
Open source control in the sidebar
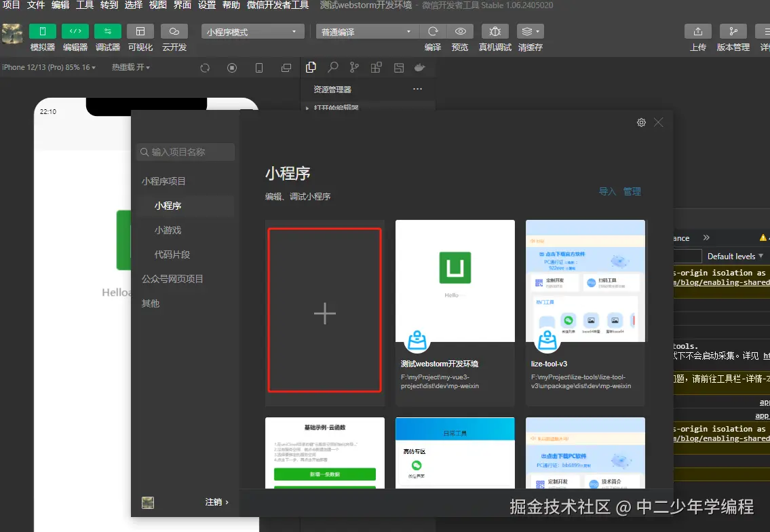[x=353, y=67]
